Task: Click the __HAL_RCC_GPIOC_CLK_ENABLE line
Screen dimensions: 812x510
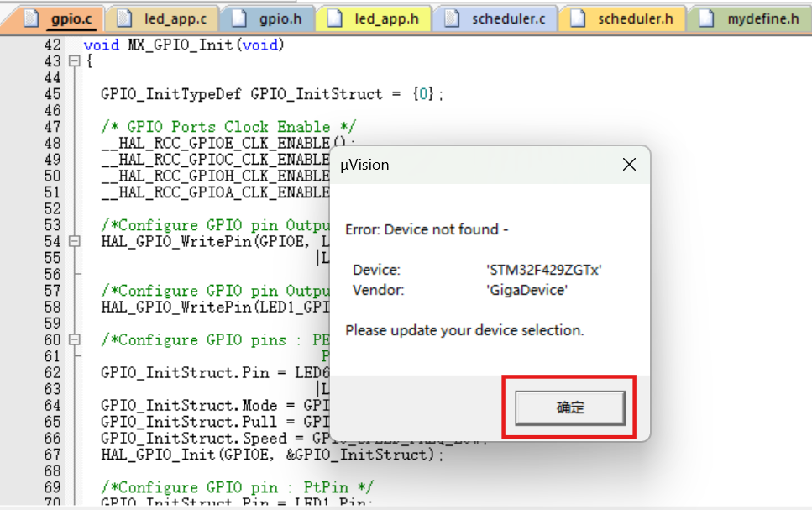Action: point(216,160)
